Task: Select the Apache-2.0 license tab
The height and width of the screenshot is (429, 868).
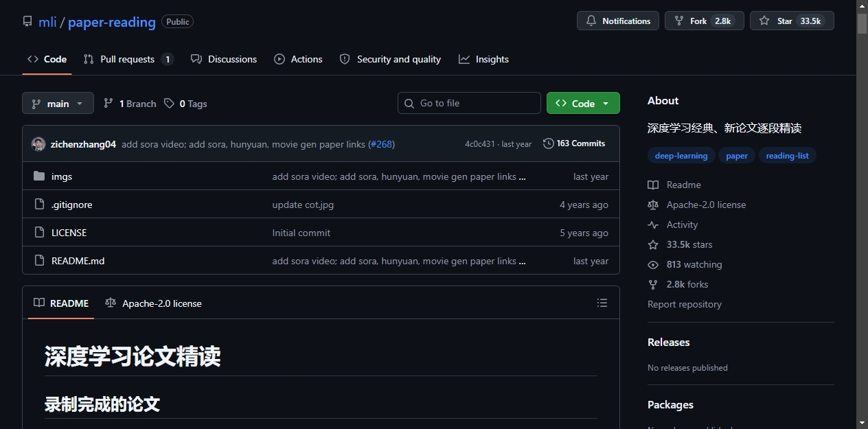Action: [x=153, y=303]
